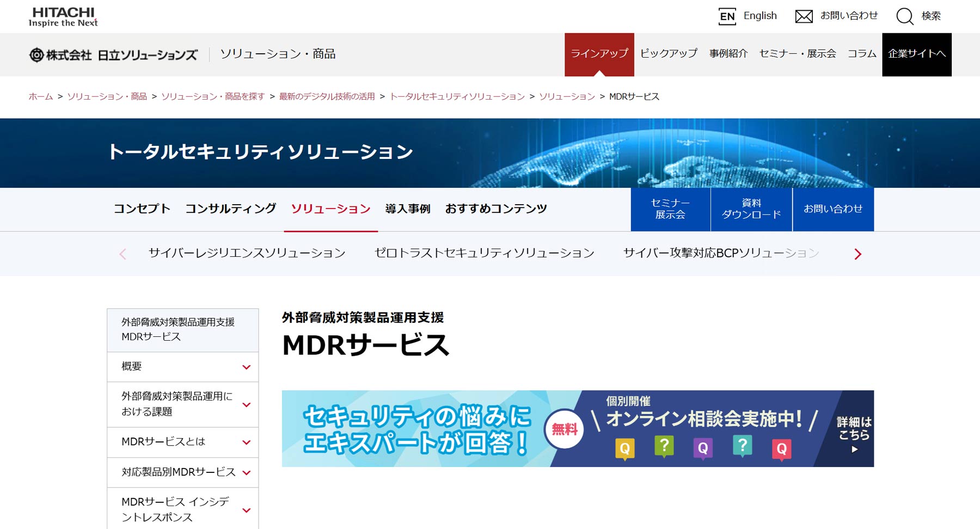The height and width of the screenshot is (529, 980).
Task: Expand 対応製品別MDRサービス sidebar item
Action: point(183,472)
